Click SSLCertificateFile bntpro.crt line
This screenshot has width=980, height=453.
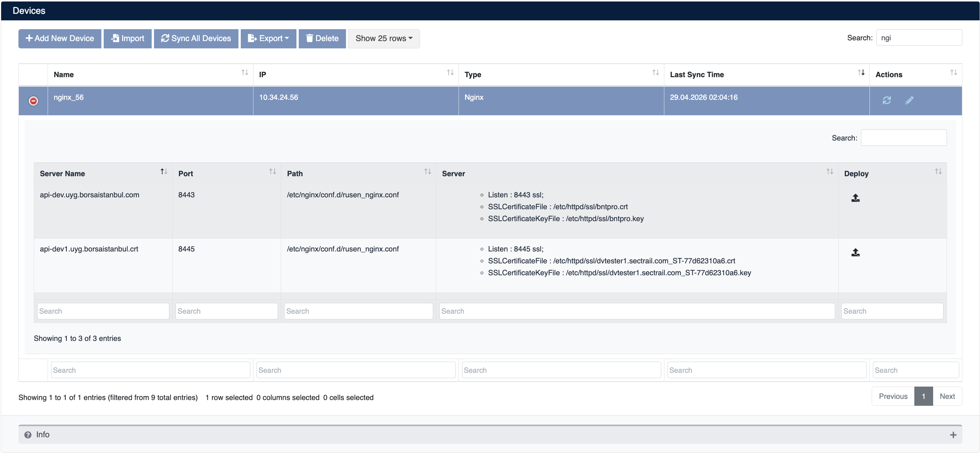558,207
